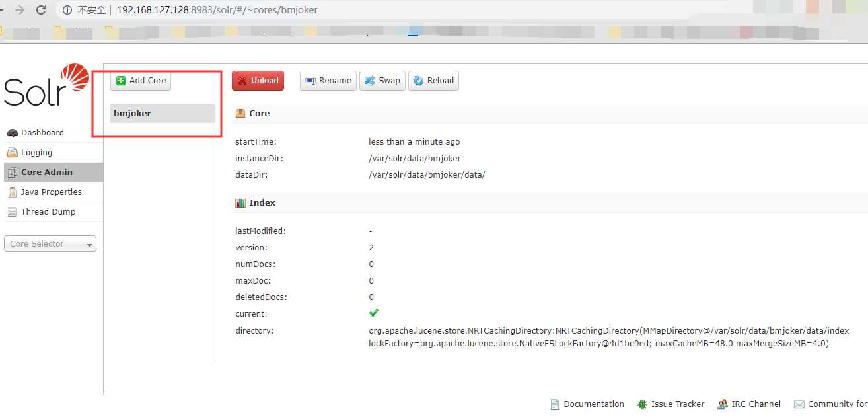Viewport: 868px width, 419px height.
Task: Click the deletedDocs label
Action: click(261, 297)
